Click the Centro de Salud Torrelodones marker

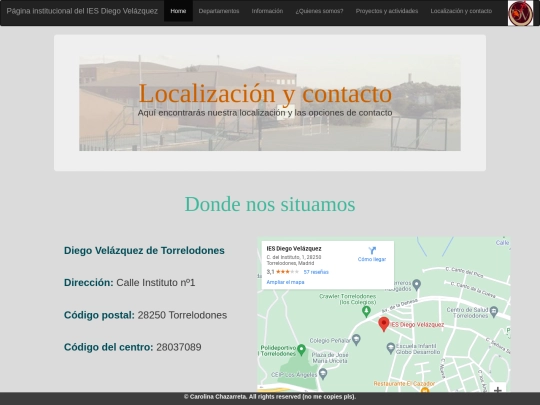(494, 312)
